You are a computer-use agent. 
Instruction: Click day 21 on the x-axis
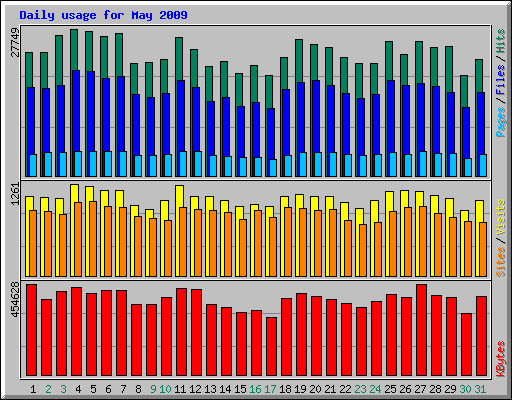pyautogui.click(x=330, y=389)
